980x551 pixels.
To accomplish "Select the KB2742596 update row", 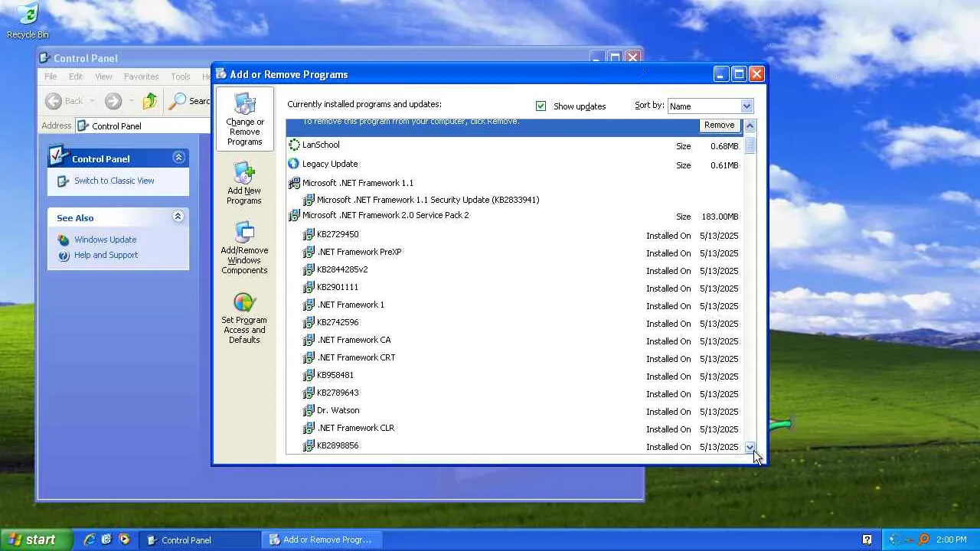I will point(514,323).
